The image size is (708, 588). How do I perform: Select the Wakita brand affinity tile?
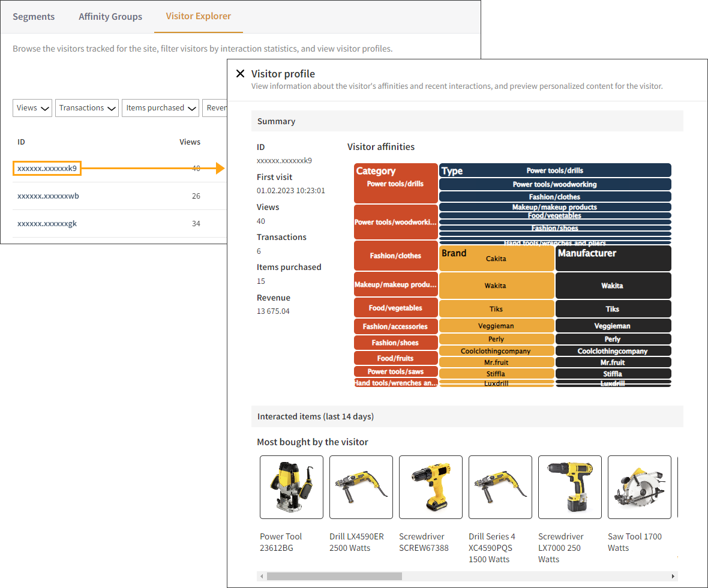click(496, 286)
